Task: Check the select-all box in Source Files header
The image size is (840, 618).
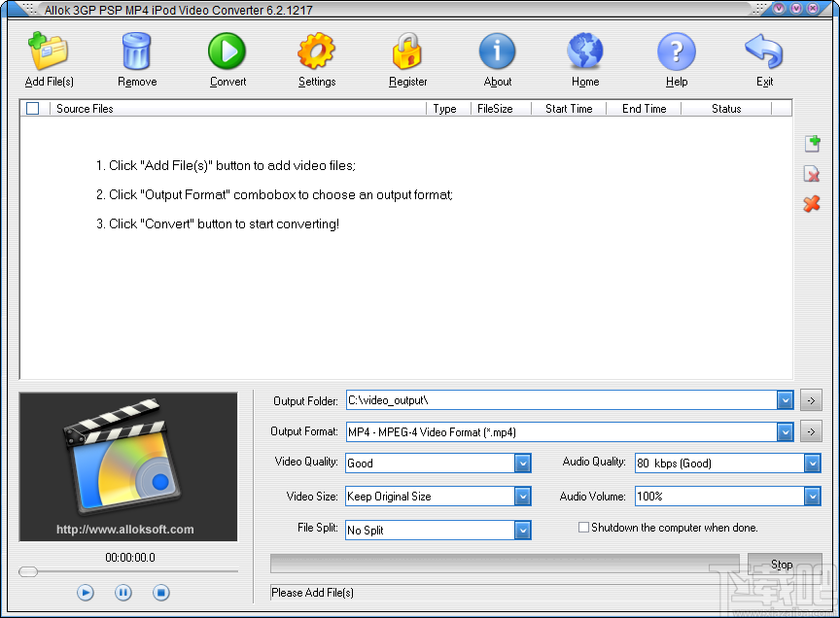Action: [x=32, y=108]
